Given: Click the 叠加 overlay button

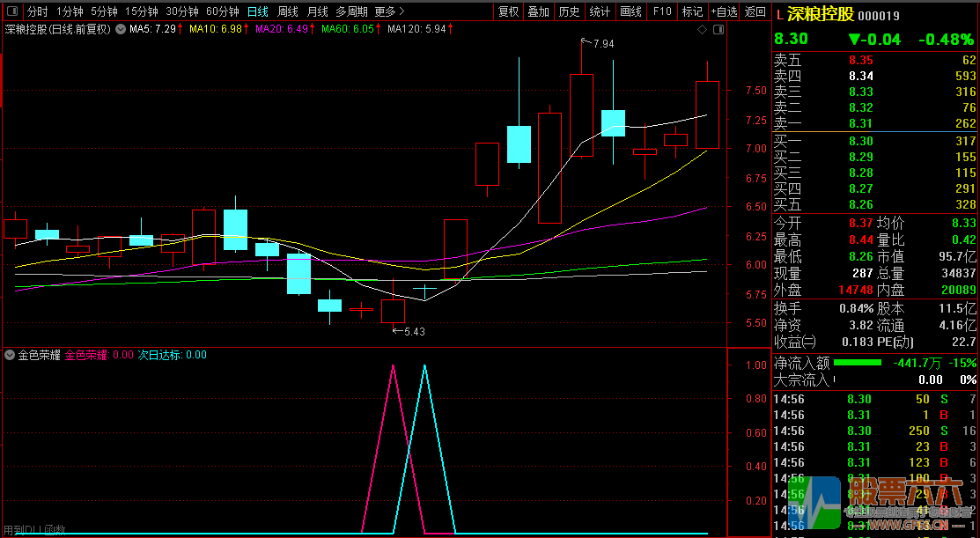Looking at the screenshot, I should coord(539,11).
